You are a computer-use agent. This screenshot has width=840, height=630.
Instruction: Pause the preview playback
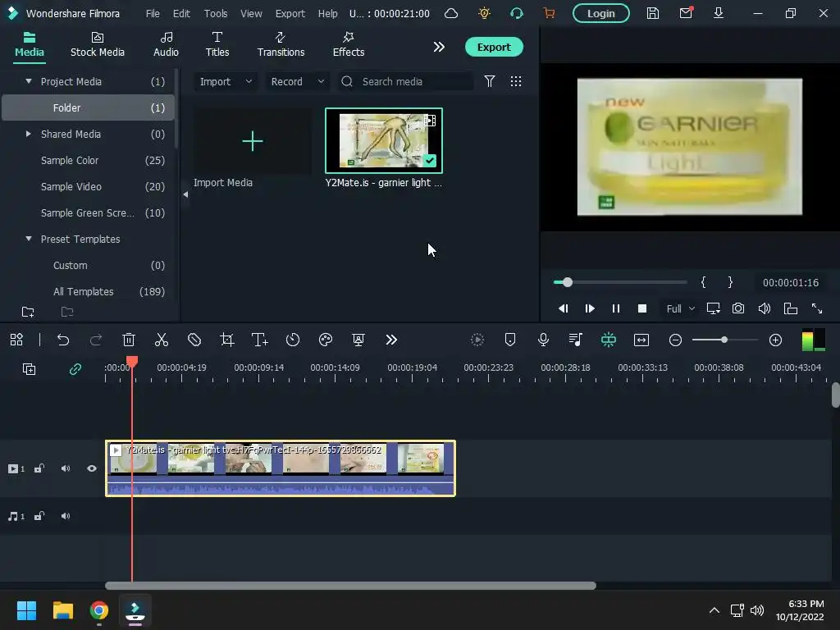click(x=616, y=308)
